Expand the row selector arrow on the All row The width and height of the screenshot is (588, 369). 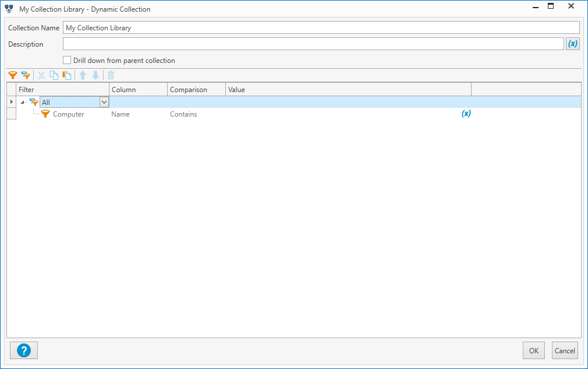(x=11, y=101)
